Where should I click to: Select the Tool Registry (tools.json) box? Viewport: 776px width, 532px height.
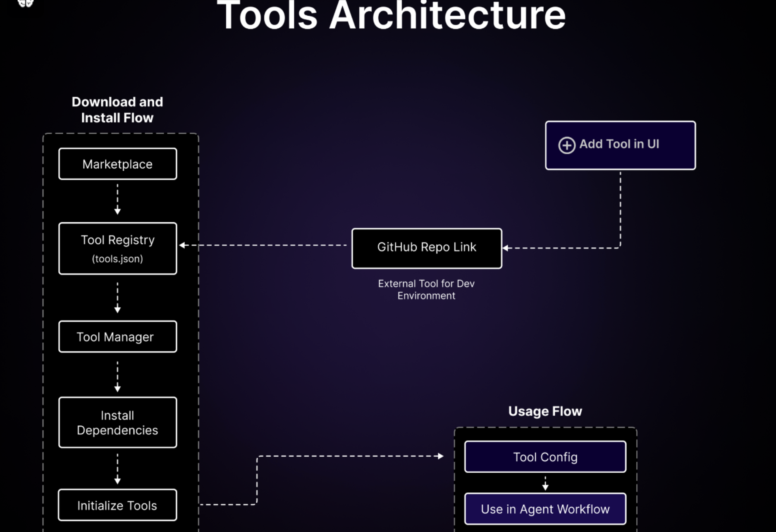tap(118, 248)
